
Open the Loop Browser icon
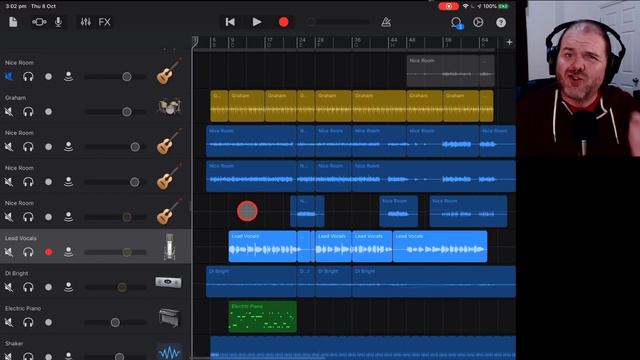[456, 22]
